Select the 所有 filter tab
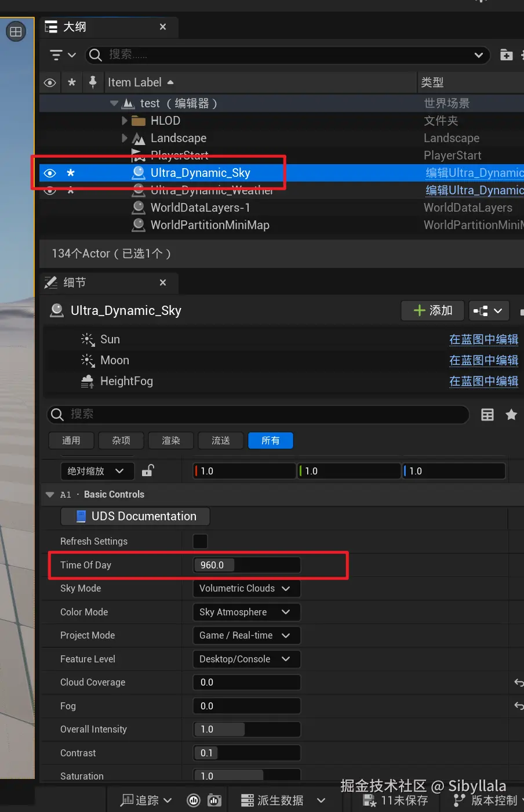 (271, 441)
